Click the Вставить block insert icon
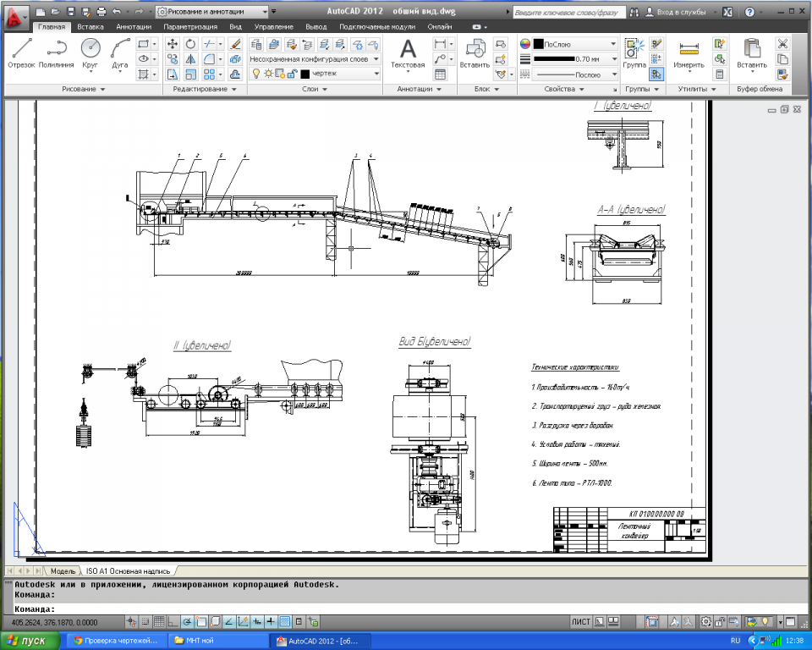 click(475, 52)
